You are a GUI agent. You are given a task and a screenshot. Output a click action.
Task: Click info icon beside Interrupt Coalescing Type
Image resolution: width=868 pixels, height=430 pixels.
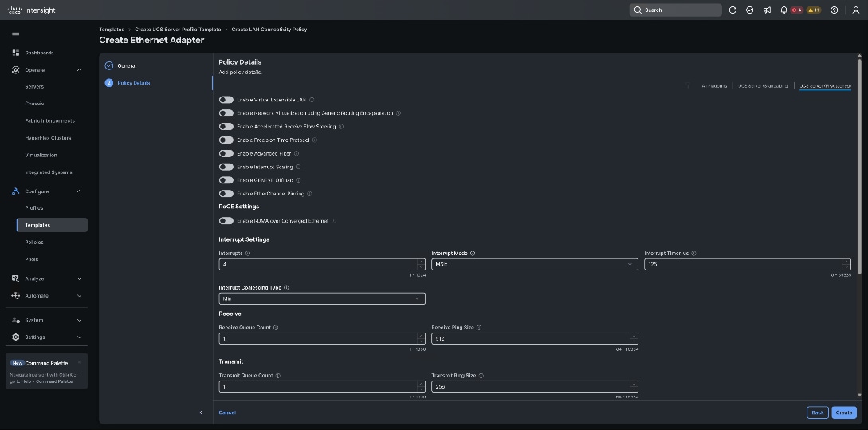pos(286,287)
